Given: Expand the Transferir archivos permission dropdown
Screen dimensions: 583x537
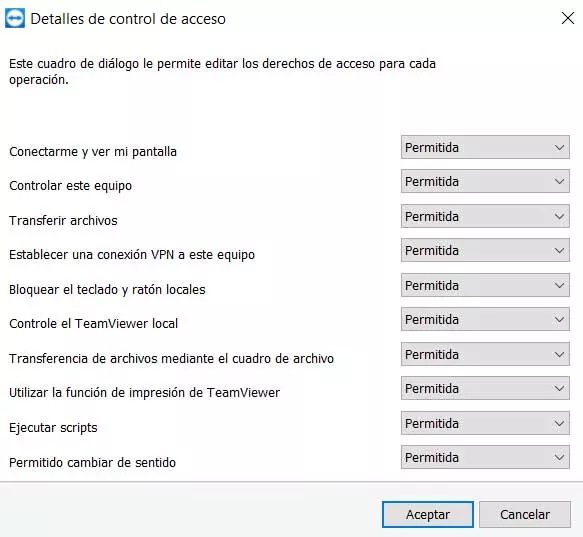Looking at the screenshot, I should (485, 216).
